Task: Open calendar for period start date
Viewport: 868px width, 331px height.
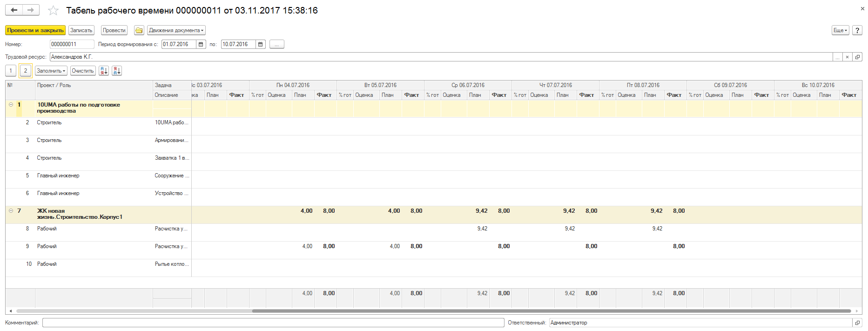Action: (201, 44)
